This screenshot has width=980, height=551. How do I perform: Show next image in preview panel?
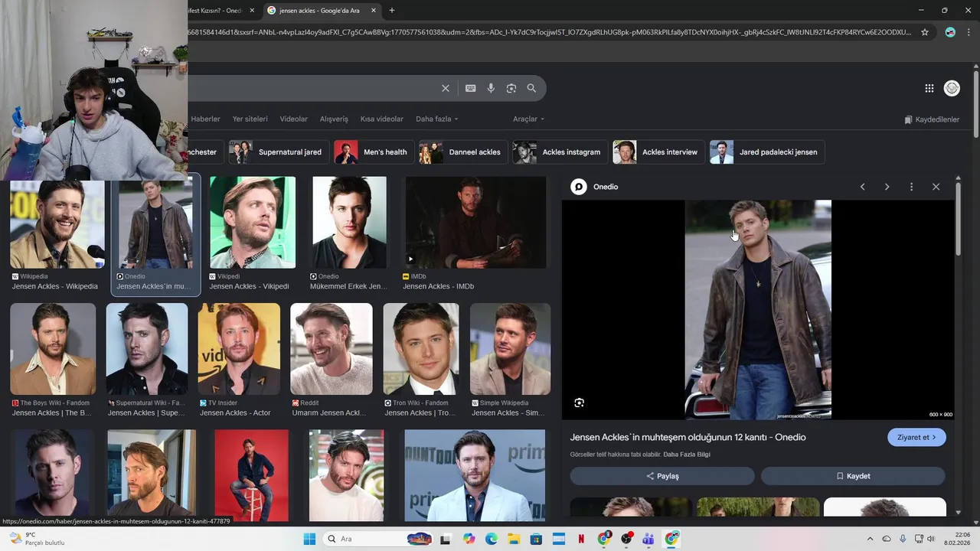(x=887, y=187)
